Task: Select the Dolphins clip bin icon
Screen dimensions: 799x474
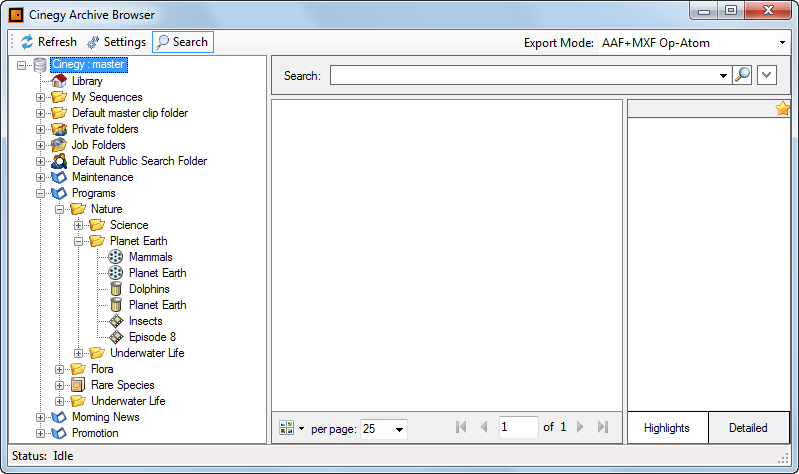Action: (116, 289)
